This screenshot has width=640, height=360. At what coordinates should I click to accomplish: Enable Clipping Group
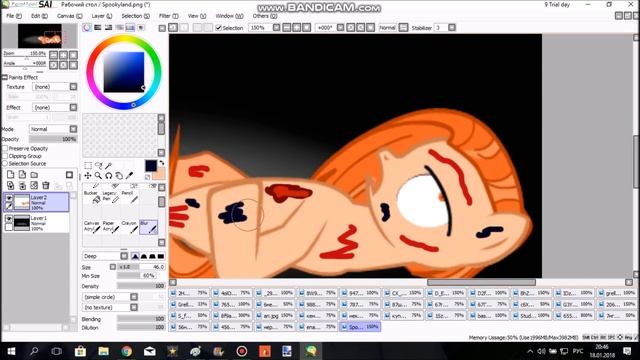(5, 156)
